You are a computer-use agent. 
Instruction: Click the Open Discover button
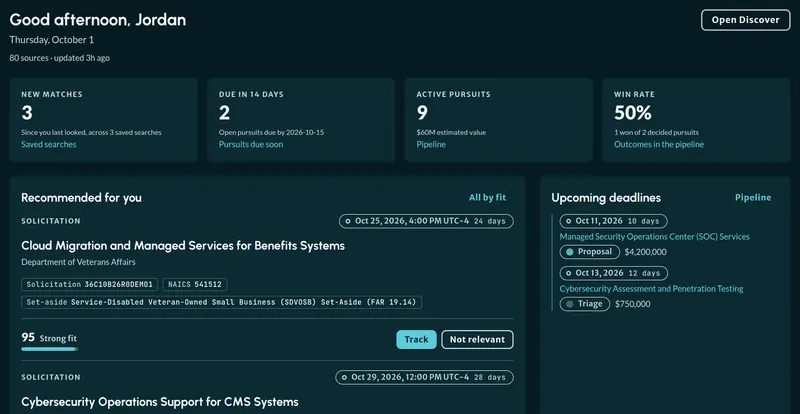click(x=745, y=20)
